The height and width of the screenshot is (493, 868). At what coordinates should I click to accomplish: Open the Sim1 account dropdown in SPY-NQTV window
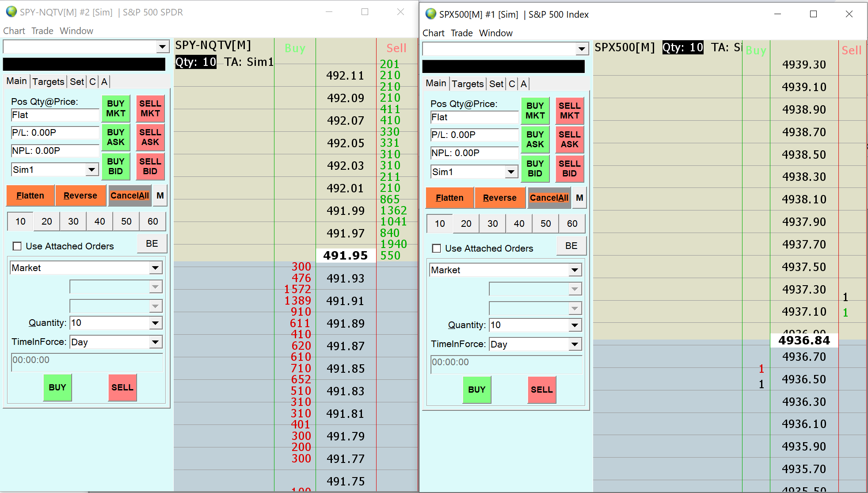tap(91, 170)
